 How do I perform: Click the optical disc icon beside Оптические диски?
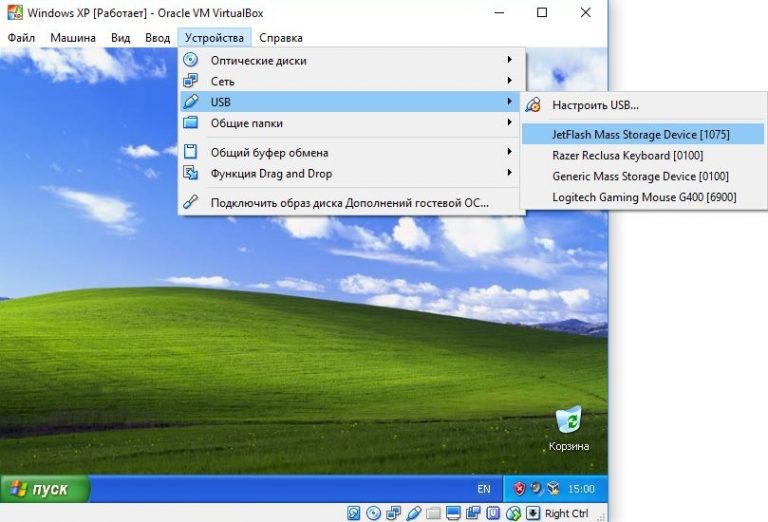tap(191, 60)
